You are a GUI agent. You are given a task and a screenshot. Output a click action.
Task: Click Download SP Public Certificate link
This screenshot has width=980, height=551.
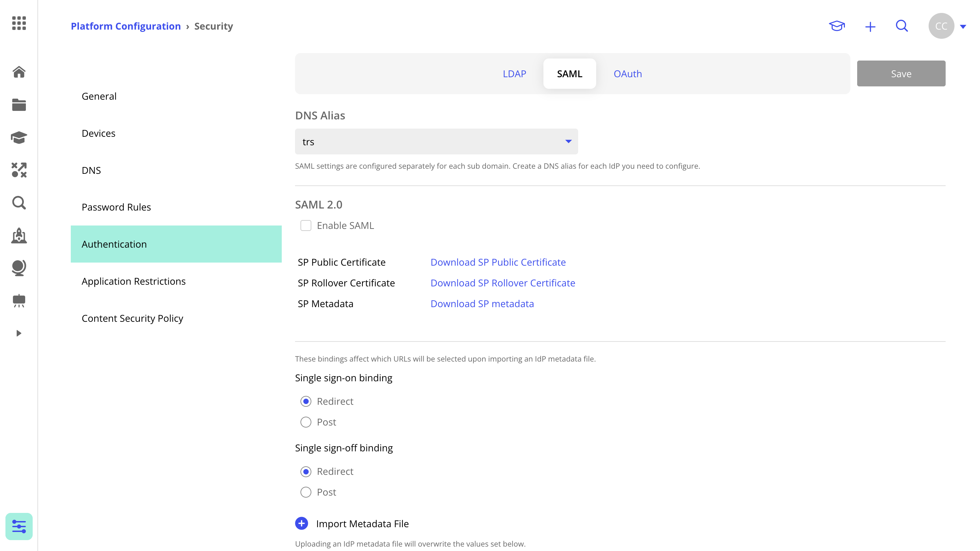pos(497,262)
